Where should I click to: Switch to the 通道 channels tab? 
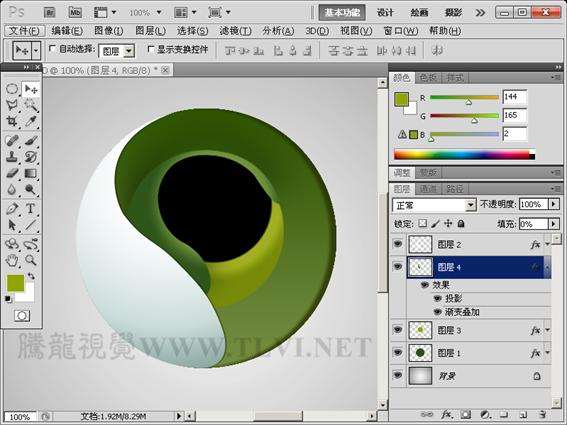pos(428,188)
